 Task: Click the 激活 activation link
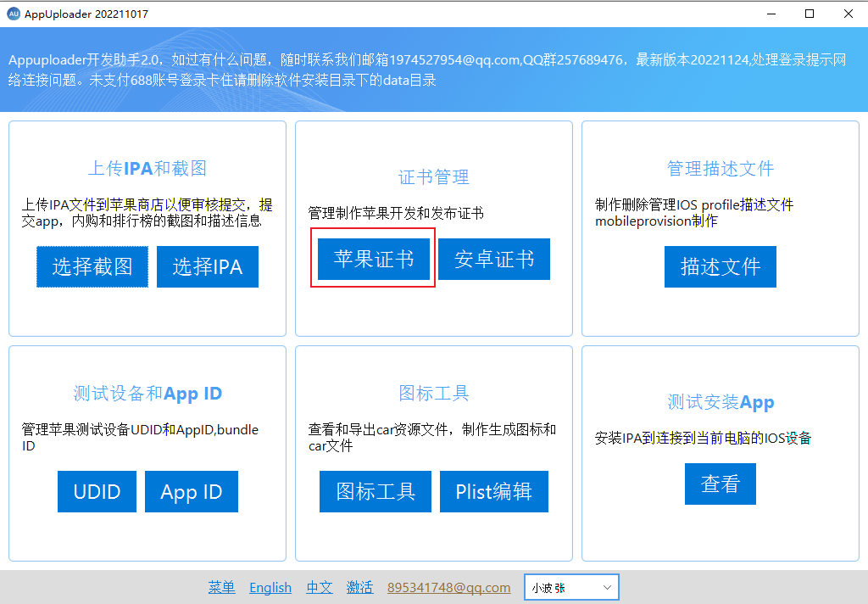coord(359,587)
